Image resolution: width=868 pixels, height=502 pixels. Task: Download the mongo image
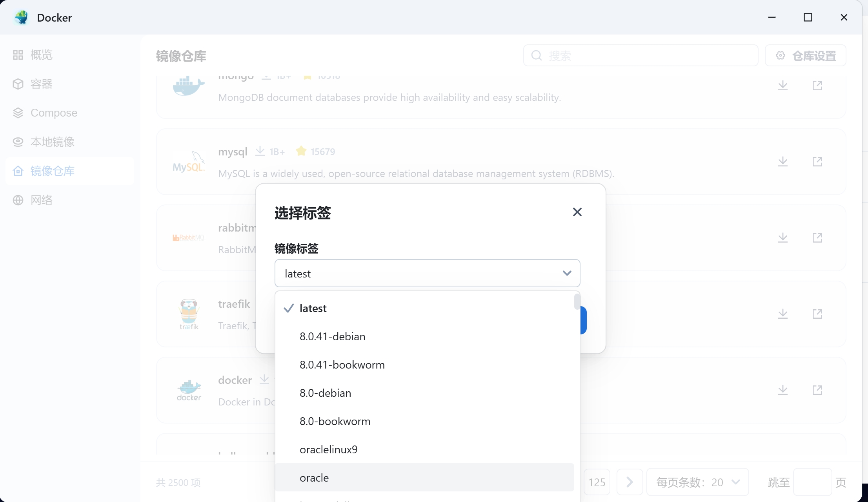pyautogui.click(x=783, y=85)
